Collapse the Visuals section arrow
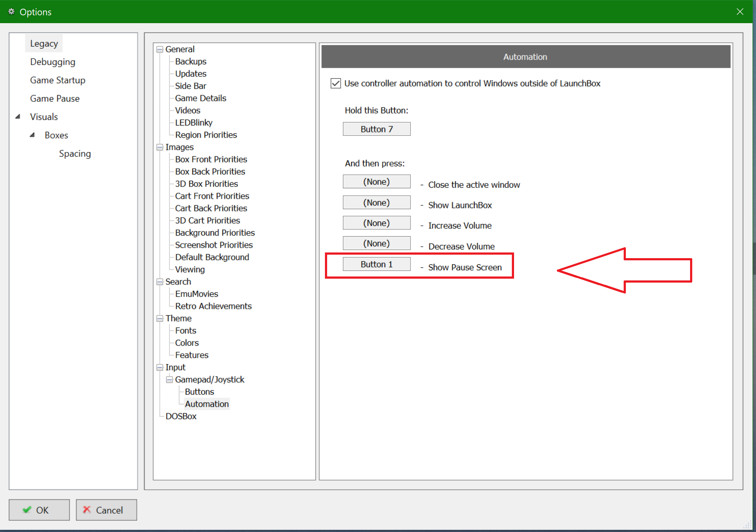This screenshot has width=756, height=532. click(18, 117)
